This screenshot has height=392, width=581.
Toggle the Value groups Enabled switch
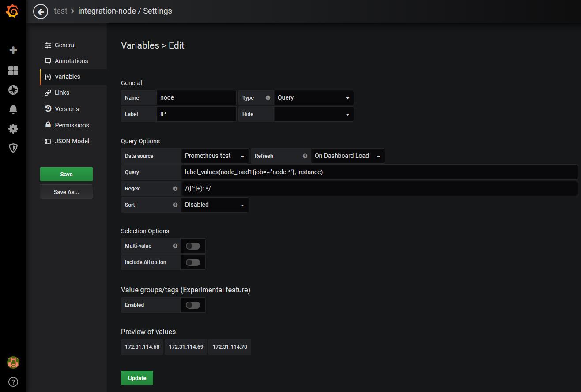(x=193, y=305)
